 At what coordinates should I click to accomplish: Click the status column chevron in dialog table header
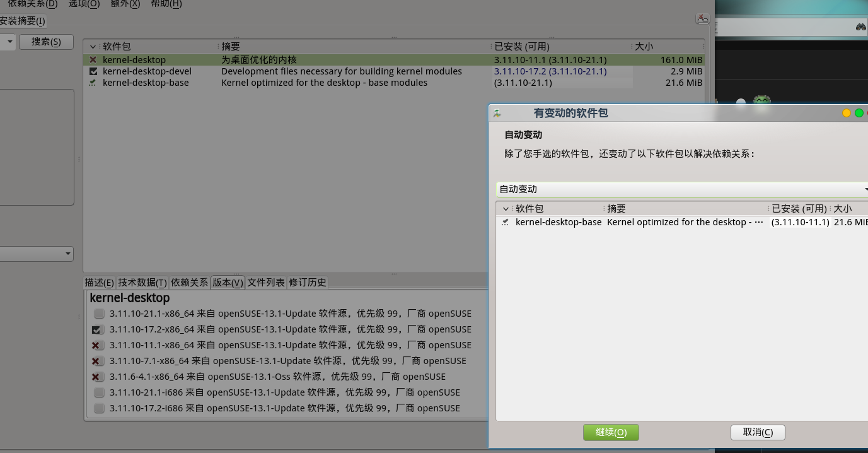pyautogui.click(x=506, y=209)
